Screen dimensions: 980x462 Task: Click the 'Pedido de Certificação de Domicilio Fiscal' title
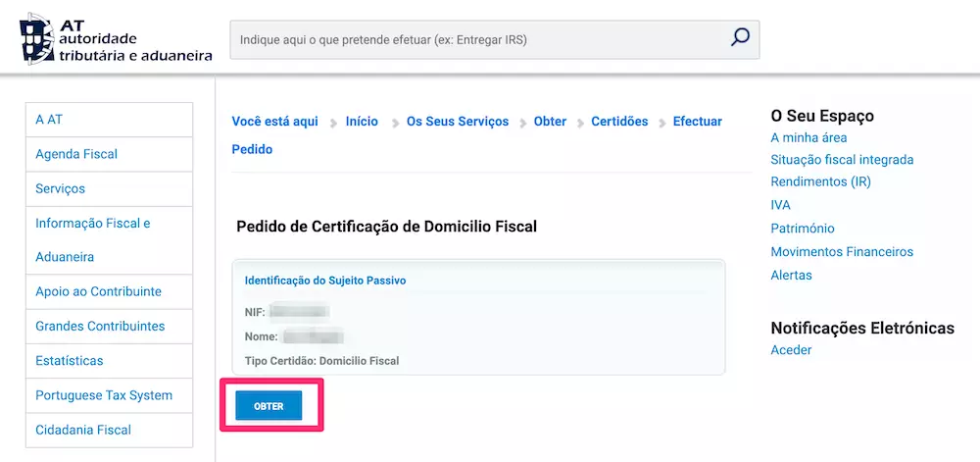click(387, 227)
